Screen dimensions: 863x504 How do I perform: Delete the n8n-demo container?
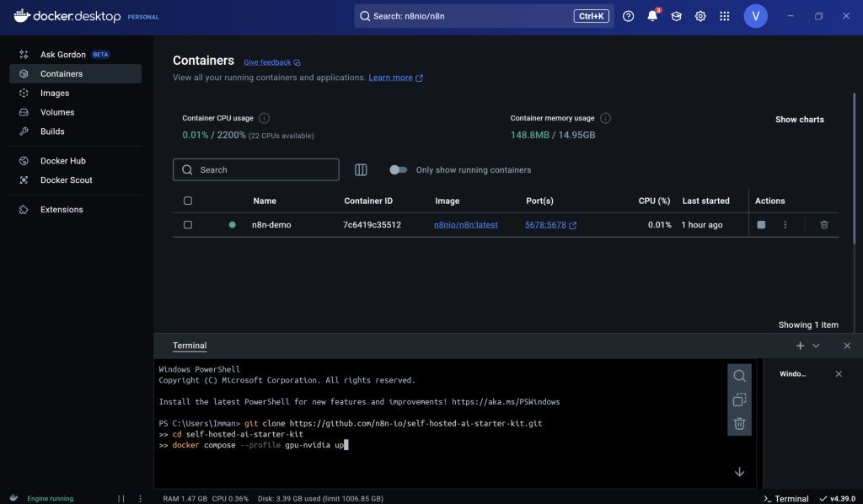click(x=824, y=225)
